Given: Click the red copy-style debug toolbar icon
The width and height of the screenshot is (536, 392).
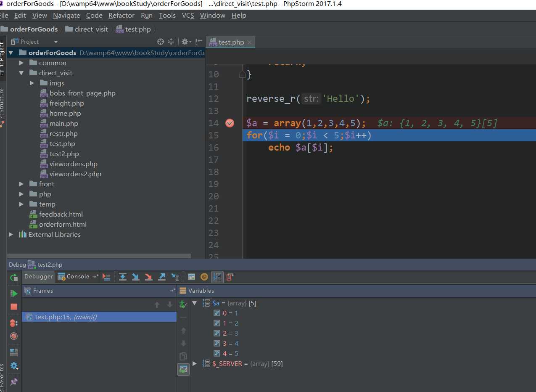Looking at the screenshot, I should [x=230, y=276].
